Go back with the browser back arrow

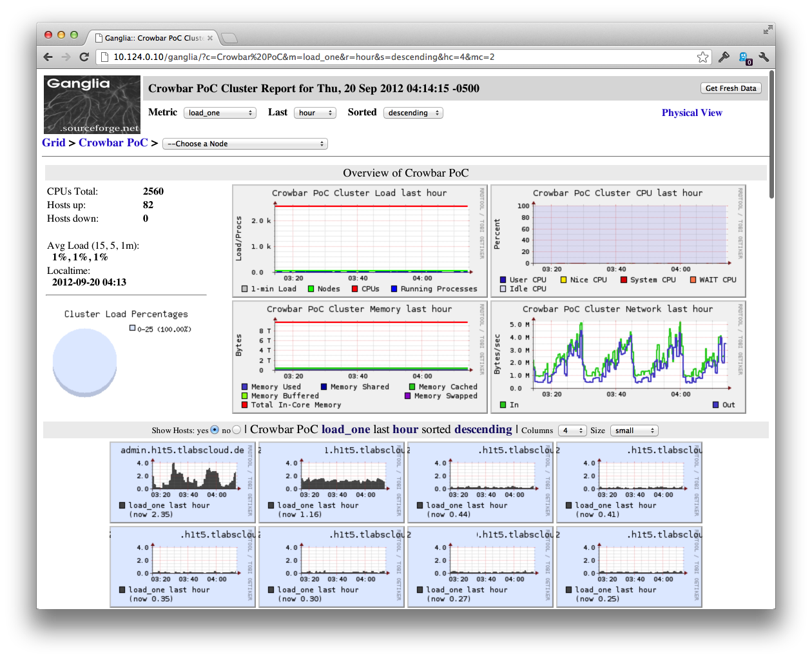[48, 57]
